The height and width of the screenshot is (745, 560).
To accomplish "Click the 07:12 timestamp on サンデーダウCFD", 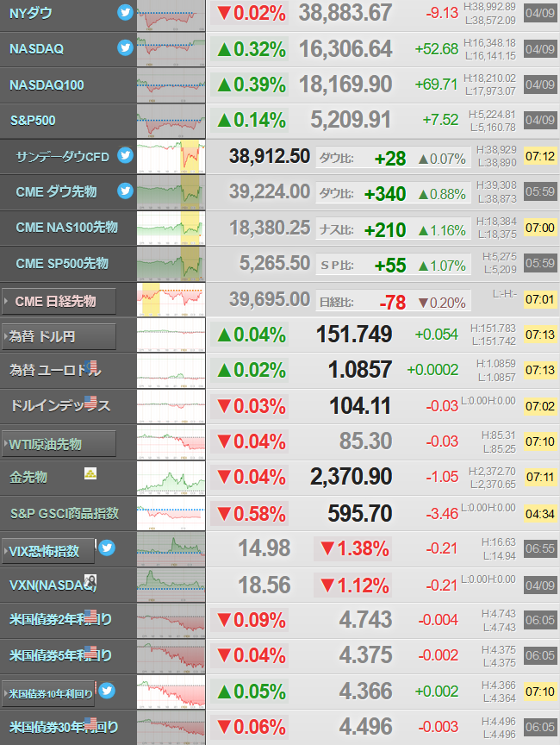I will click(x=540, y=156).
